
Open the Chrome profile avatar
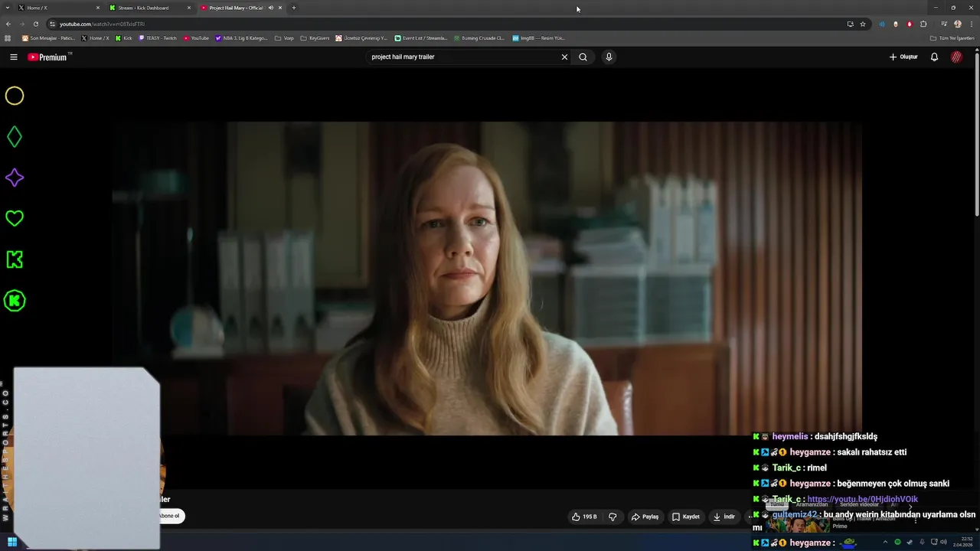point(957,24)
